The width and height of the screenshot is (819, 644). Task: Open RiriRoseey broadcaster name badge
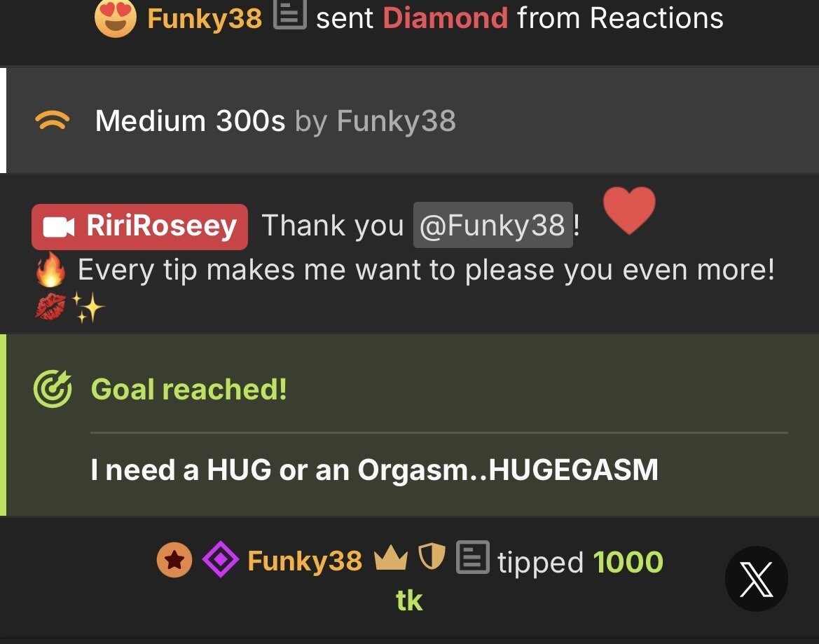point(139,226)
